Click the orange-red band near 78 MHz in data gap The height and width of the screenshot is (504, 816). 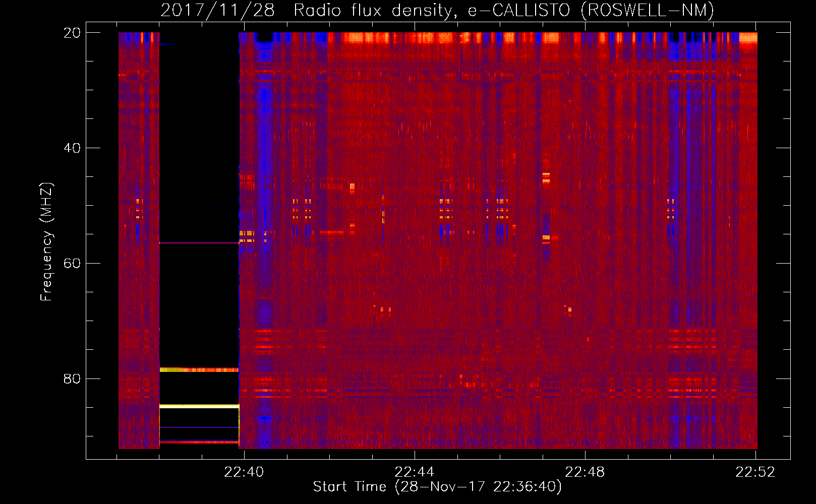[199, 370]
